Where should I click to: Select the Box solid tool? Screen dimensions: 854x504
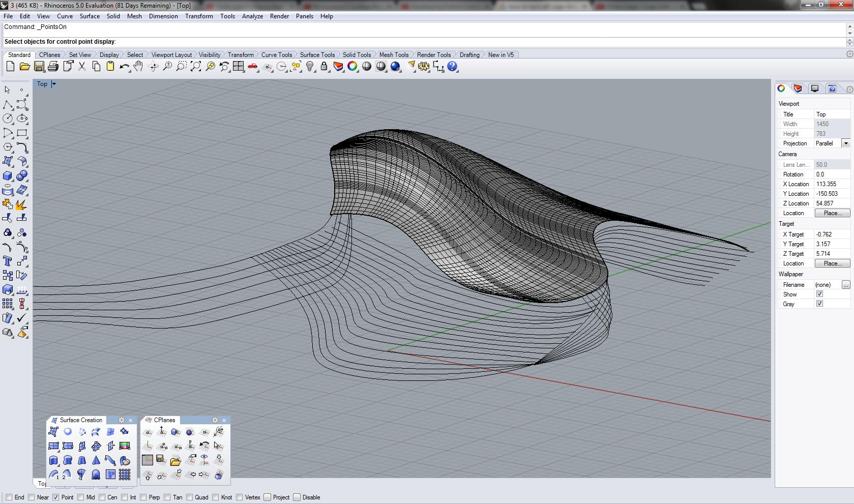[x=8, y=176]
